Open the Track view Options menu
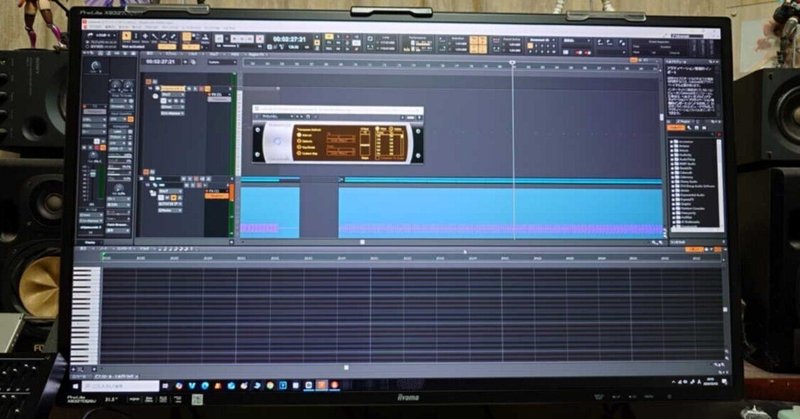 tap(170, 55)
